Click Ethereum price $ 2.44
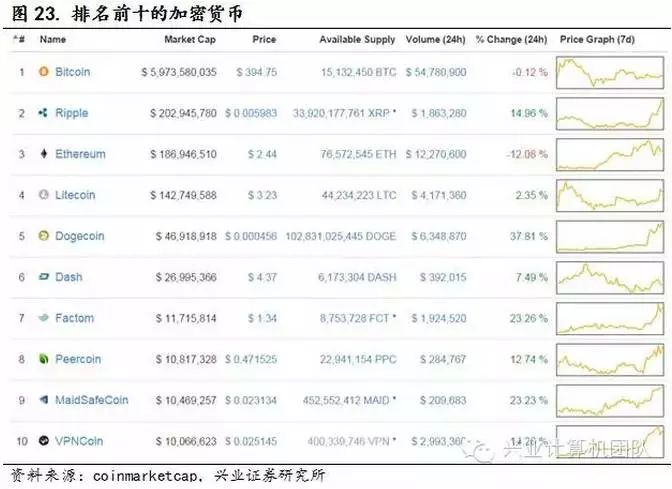The height and width of the screenshot is (489, 672). pos(262,154)
